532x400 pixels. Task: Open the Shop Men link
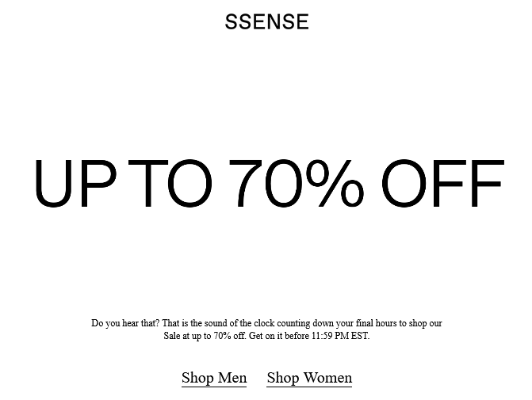click(x=214, y=378)
